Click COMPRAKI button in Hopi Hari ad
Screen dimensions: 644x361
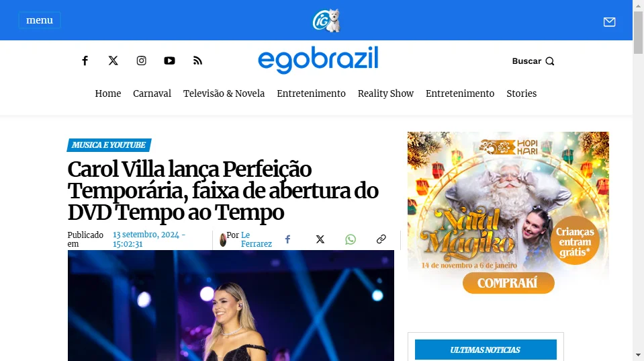tap(508, 283)
